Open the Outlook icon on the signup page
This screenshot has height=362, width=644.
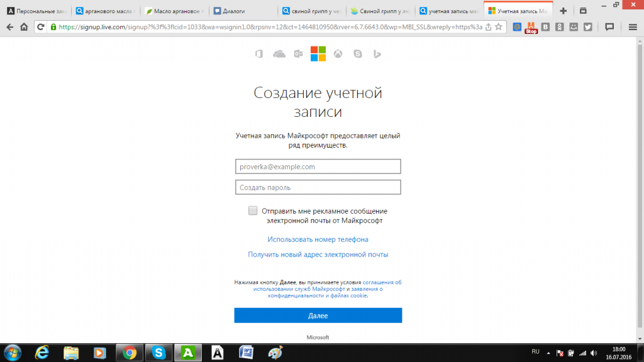click(298, 53)
